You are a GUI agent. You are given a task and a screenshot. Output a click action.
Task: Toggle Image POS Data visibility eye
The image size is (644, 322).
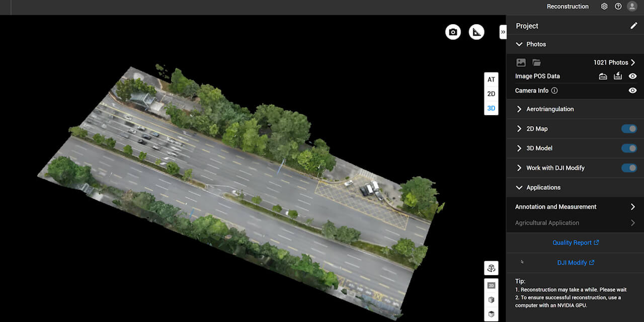coord(632,76)
